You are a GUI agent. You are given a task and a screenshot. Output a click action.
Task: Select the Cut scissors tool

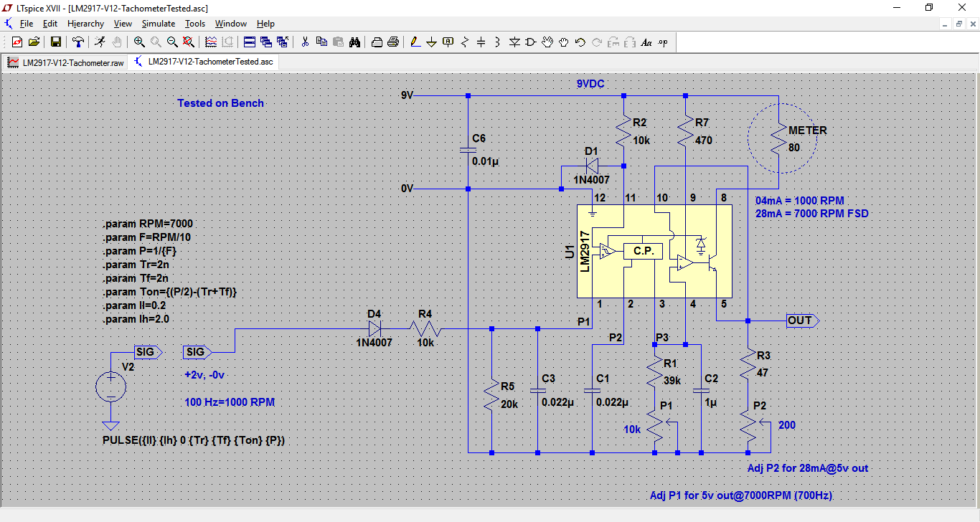pyautogui.click(x=305, y=42)
